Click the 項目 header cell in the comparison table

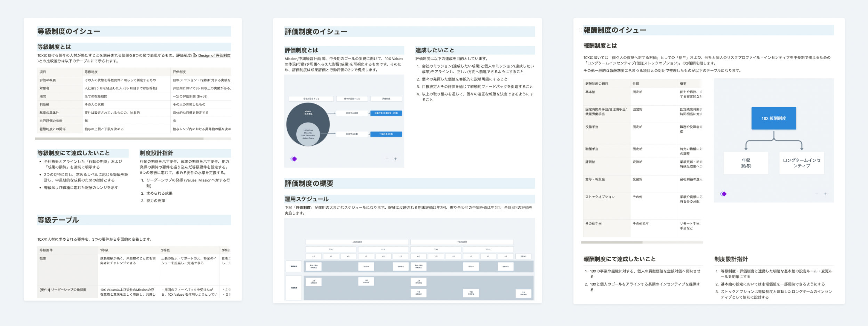[x=59, y=72]
